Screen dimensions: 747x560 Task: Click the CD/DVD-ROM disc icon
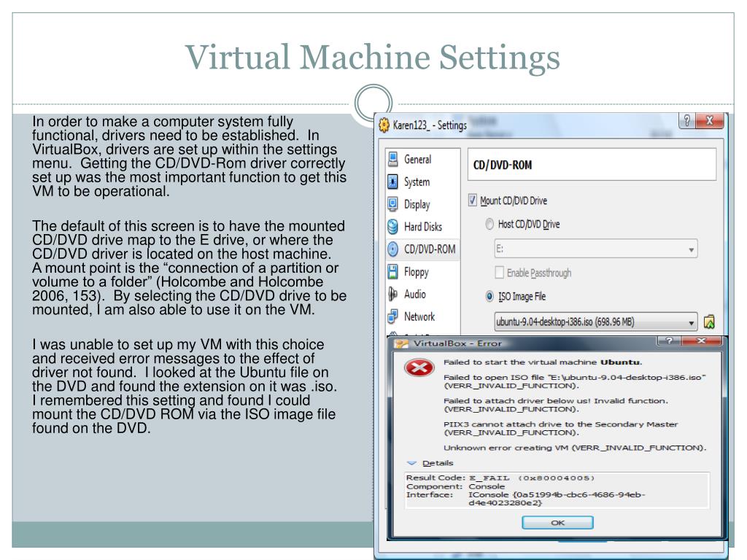[393, 249]
